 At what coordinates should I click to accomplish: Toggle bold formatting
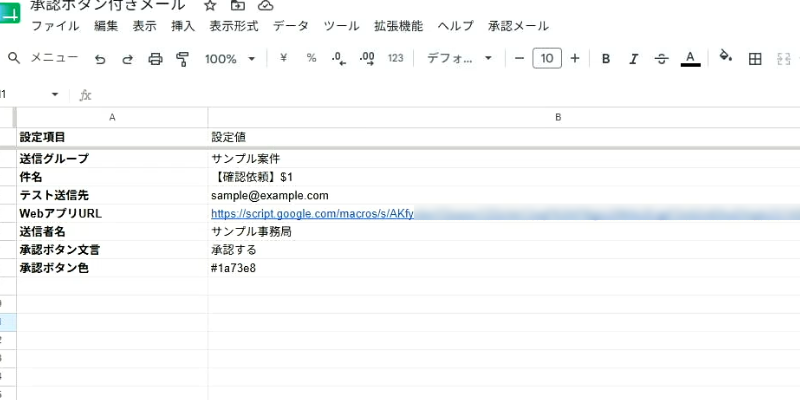(x=606, y=59)
